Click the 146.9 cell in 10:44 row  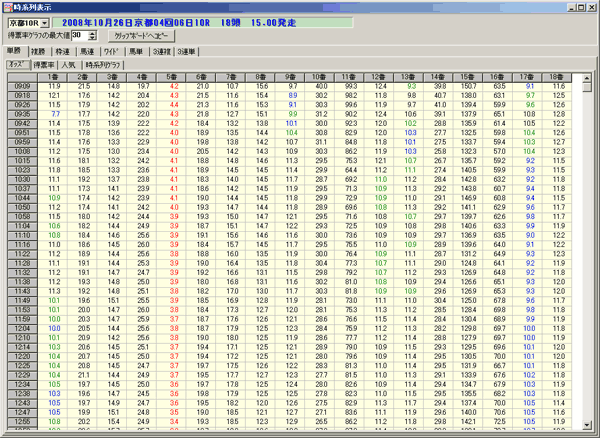click(468, 198)
